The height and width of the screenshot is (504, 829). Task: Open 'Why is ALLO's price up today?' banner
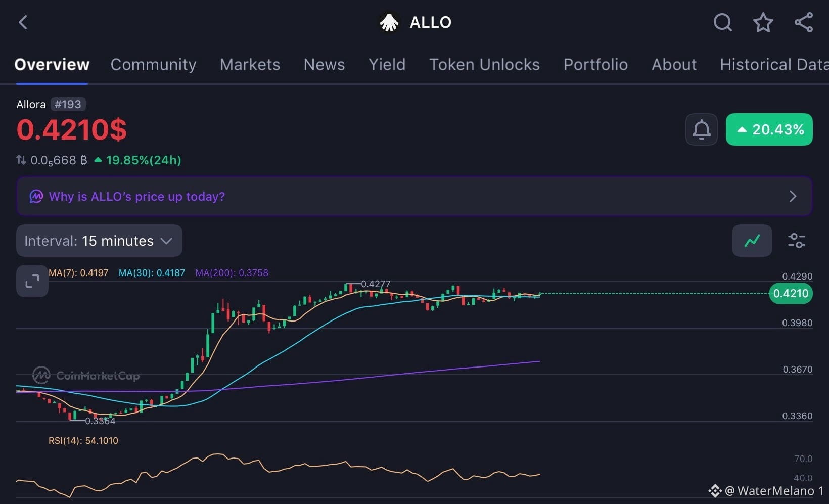click(x=414, y=196)
